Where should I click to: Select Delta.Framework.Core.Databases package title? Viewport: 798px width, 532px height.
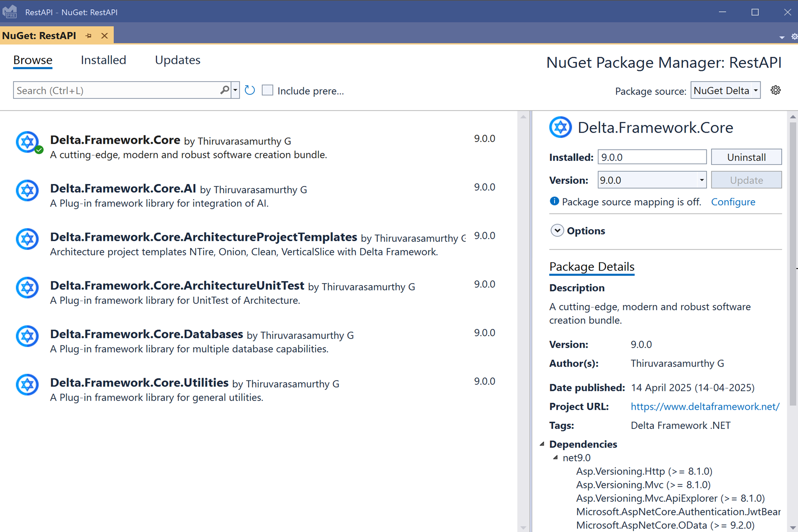coord(147,334)
